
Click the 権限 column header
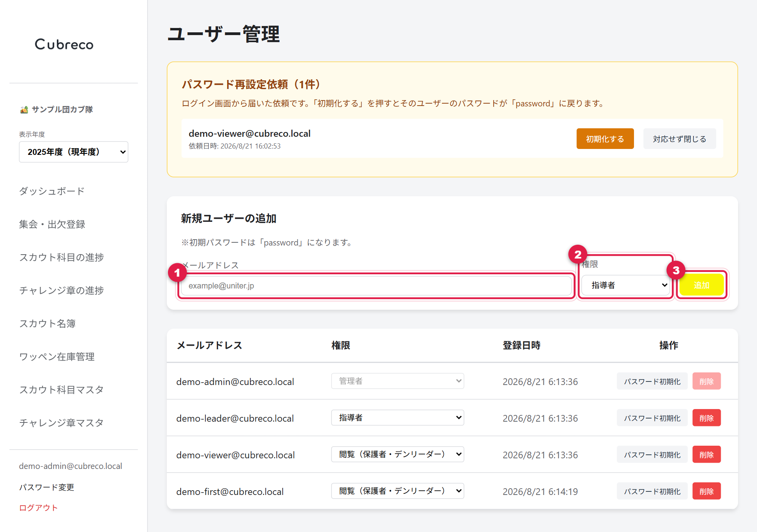pyautogui.click(x=341, y=345)
